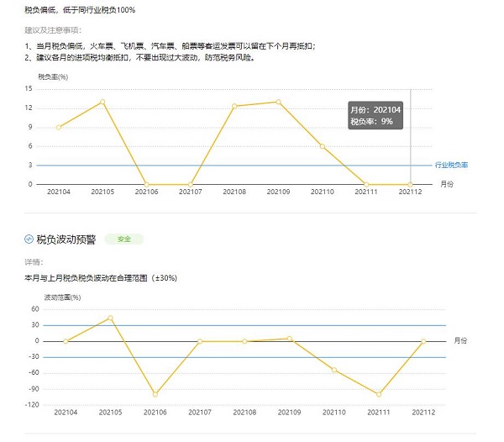Image resolution: width=504 pixels, height=442 pixels.
Task: Click 202109 peak point on 税负率 chart
Action: 278,102
